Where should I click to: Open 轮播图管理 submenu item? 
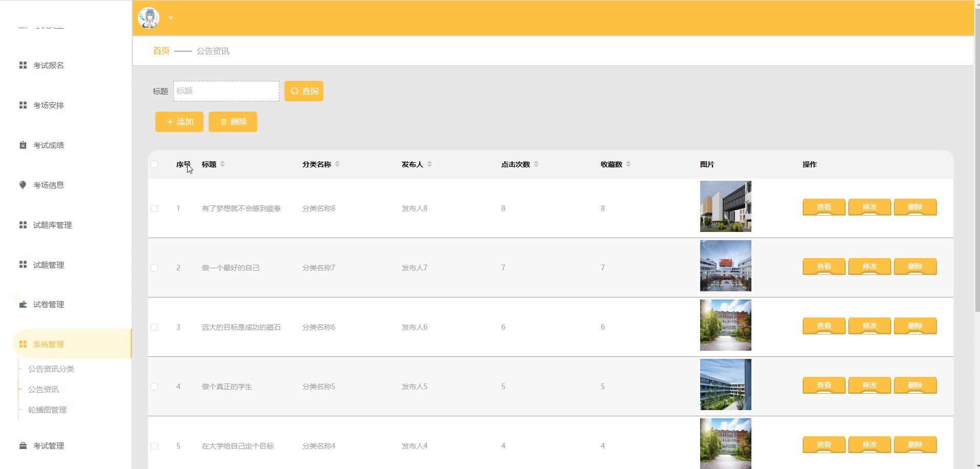47,410
